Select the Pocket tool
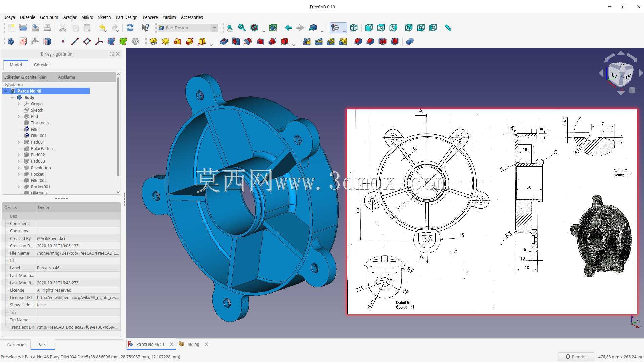Image resolution: width=644 pixels, height=362 pixels. point(224,41)
